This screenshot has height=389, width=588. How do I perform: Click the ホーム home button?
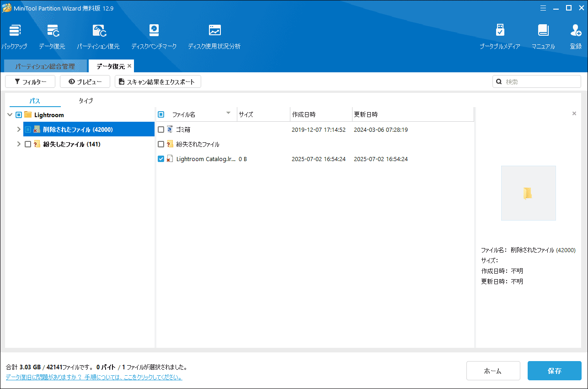click(x=493, y=371)
